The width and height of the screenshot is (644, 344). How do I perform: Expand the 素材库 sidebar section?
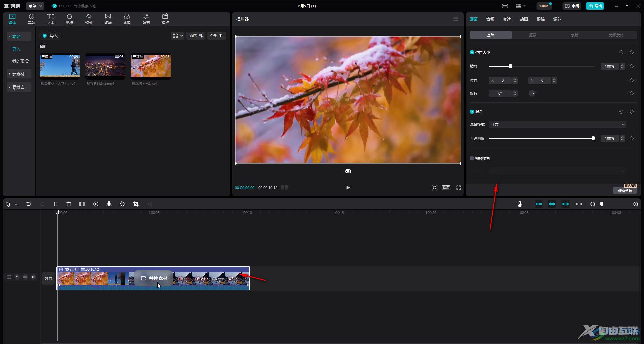tap(19, 87)
